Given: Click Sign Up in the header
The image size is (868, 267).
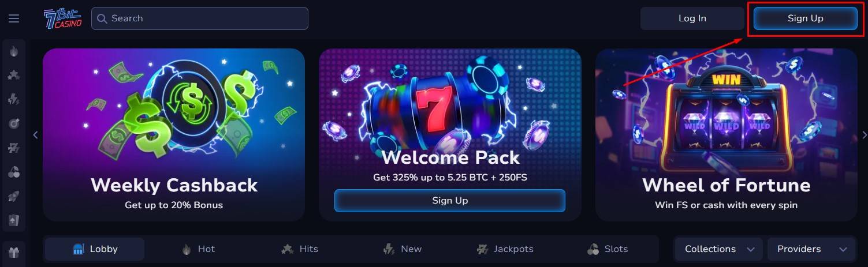Looking at the screenshot, I should point(805,18).
